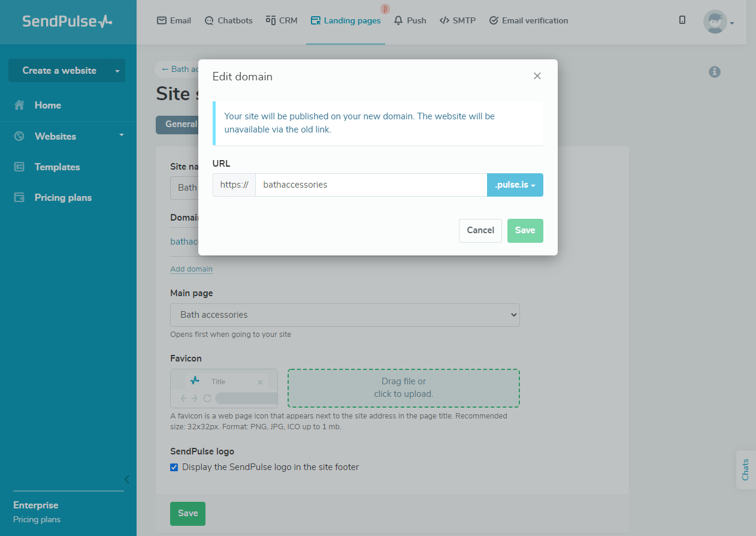The image size is (756, 536).
Task: Click the Add domain link
Action: click(x=191, y=269)
